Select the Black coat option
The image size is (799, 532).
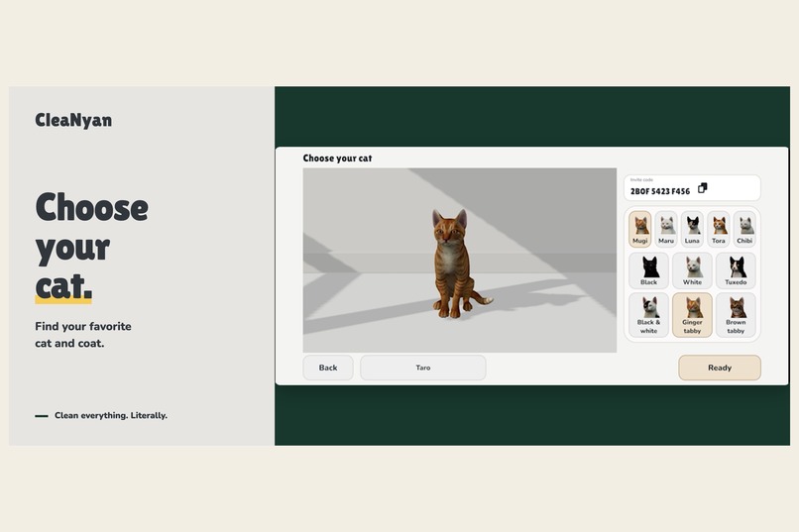(648, 270)
